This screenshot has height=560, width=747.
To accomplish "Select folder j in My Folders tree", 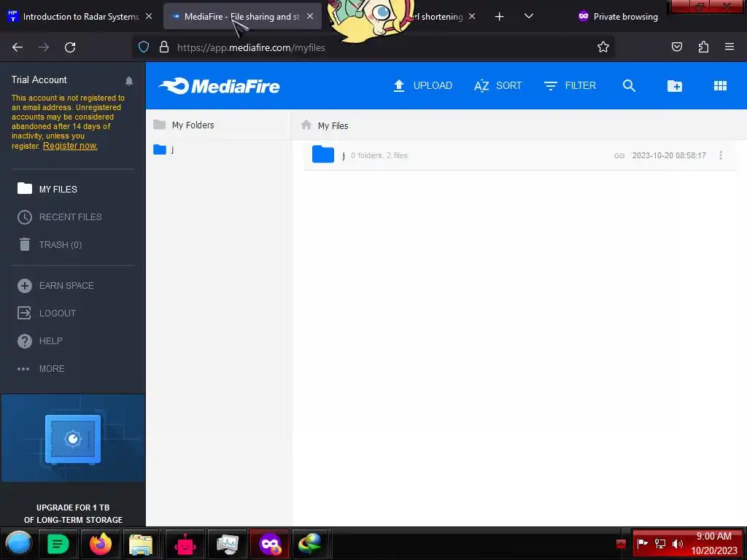I will coord(163,149).
